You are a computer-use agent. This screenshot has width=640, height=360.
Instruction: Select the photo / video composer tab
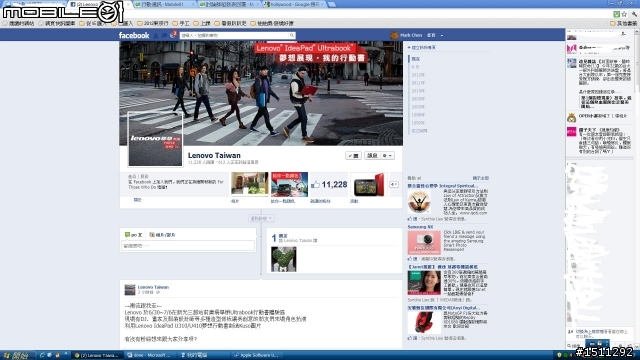(x=162, y=235)
